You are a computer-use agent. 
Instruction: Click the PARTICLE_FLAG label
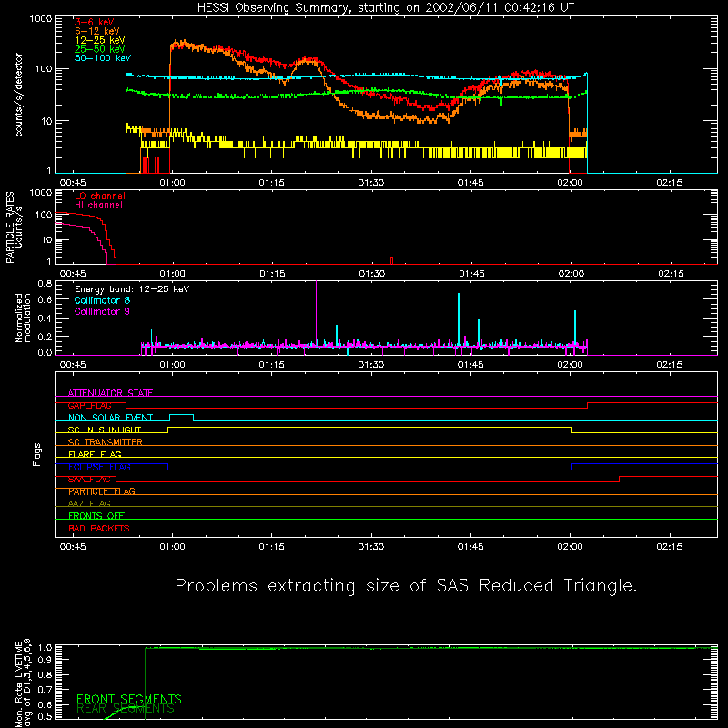point(102,491)
